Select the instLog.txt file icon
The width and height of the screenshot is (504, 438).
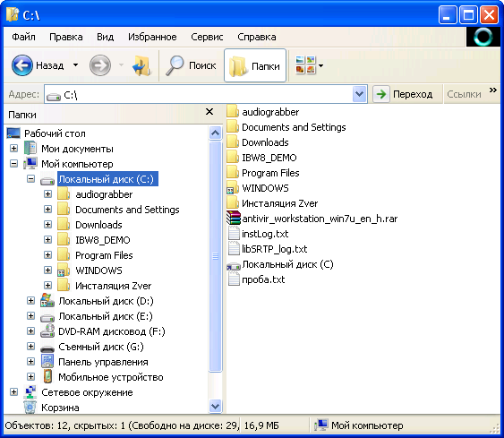(x=234, y=234)
